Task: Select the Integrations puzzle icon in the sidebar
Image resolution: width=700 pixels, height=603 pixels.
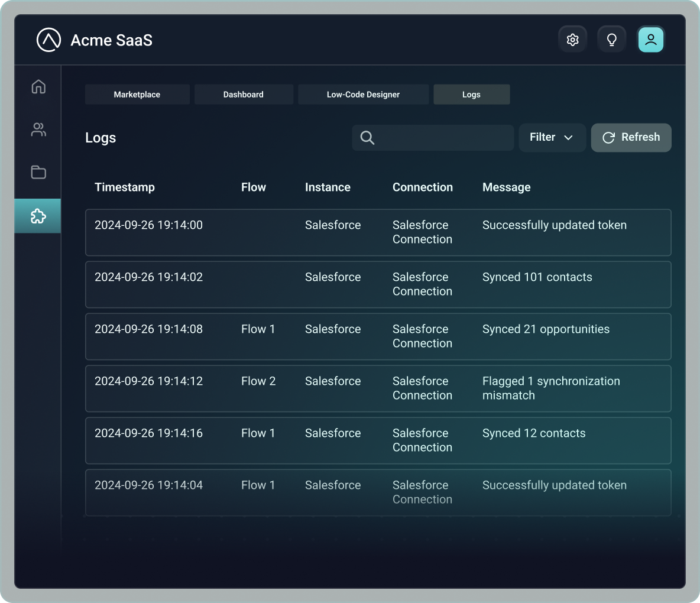Action: [x=38, y=216]
